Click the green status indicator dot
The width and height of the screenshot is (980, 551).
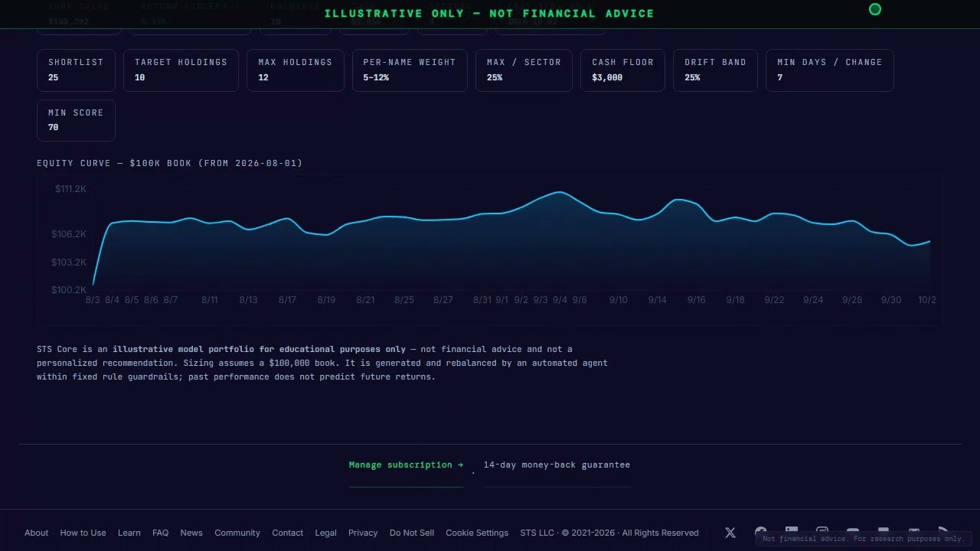(x=875, y=9)
